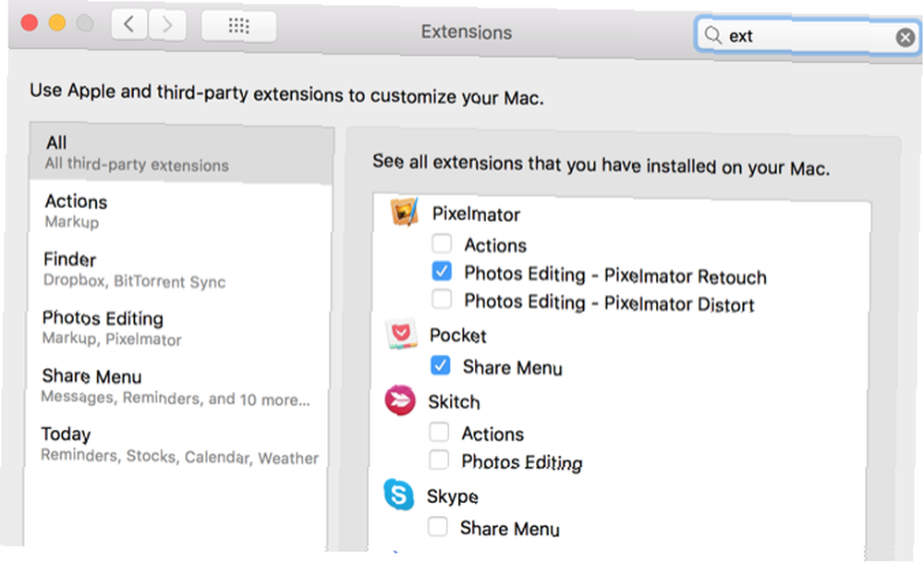
Task: Select Share Menu category in sidebar
Action: tap(177, 386)
